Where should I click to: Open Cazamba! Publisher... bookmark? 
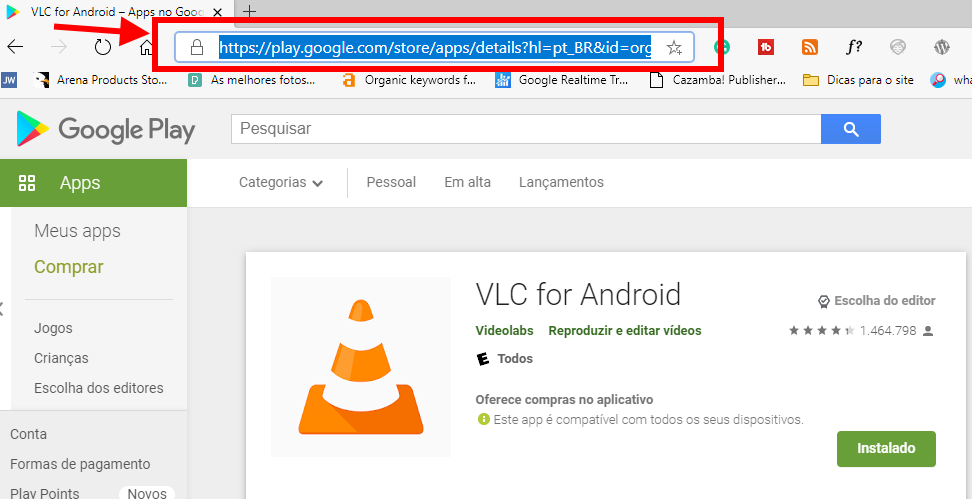[x=717, y=80]
